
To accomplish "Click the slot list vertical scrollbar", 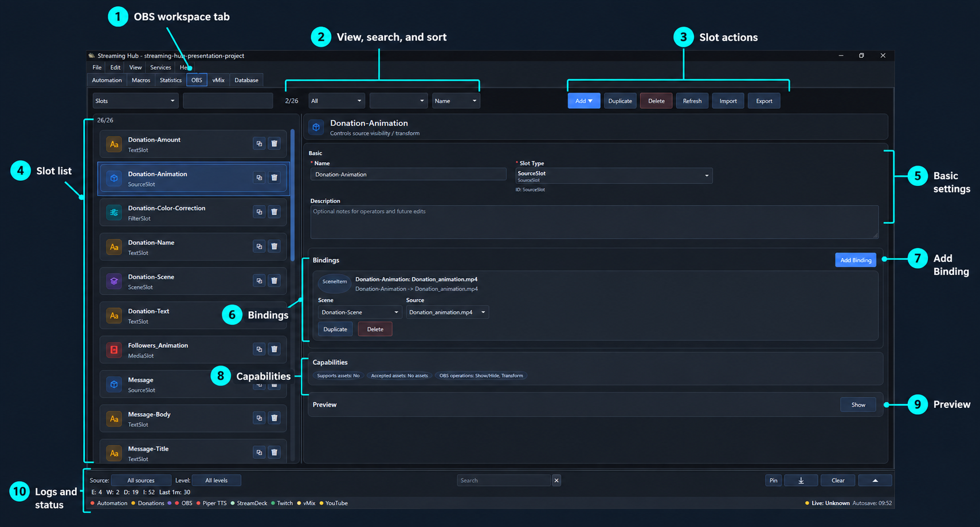I will click(x=292, y=195).
